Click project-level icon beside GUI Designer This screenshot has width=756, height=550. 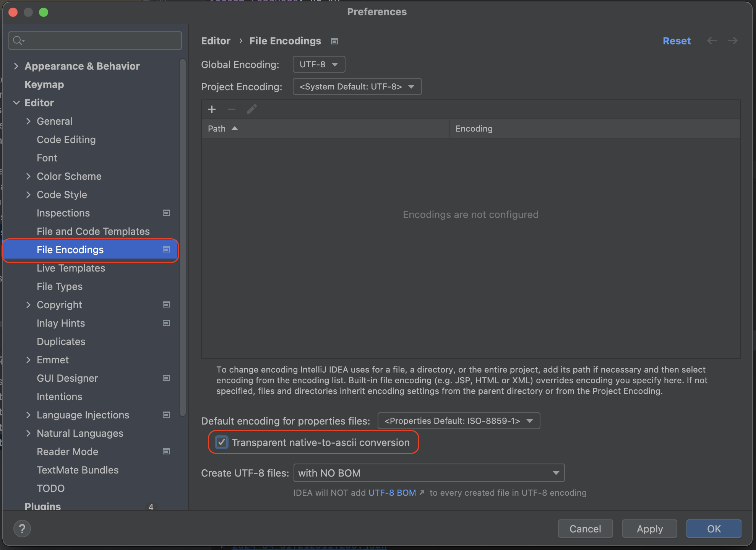tap(166, 378)
